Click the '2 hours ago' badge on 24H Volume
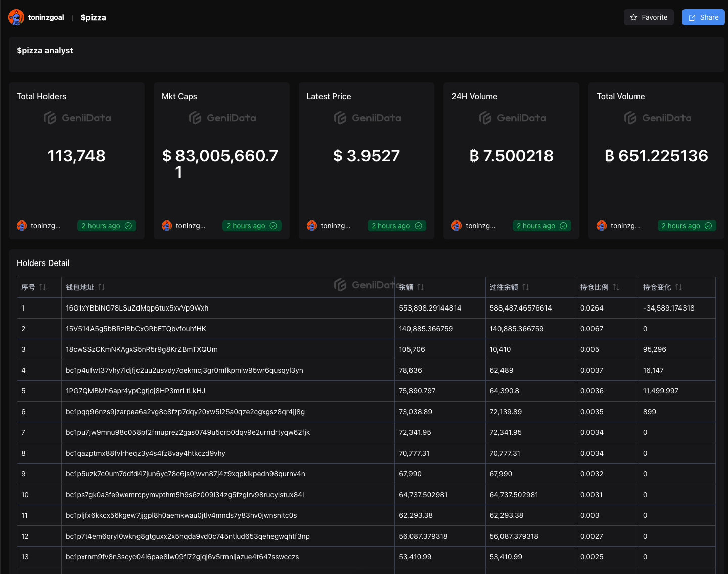728x574 pixels. point(541,226)
